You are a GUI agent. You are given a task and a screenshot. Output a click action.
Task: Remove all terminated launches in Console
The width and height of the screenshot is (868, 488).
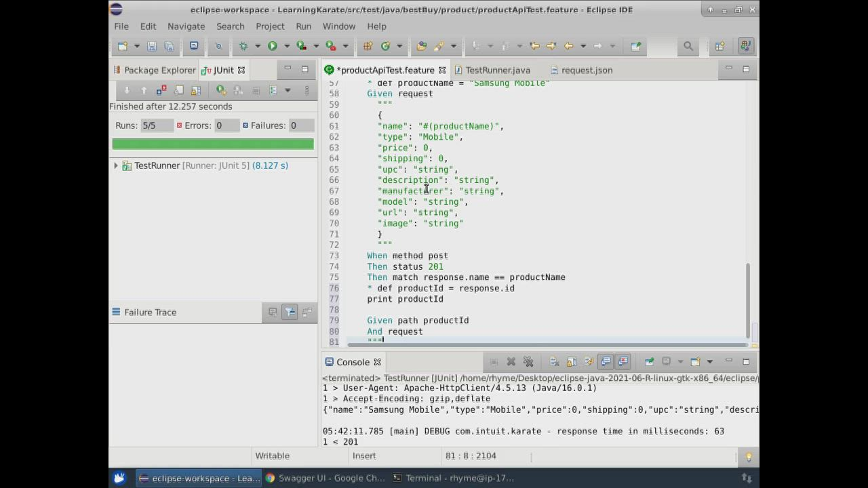[528, 362]
